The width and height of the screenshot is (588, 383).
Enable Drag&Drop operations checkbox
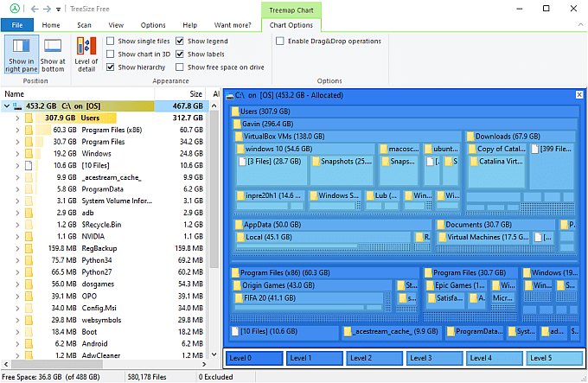pos(280,41)
